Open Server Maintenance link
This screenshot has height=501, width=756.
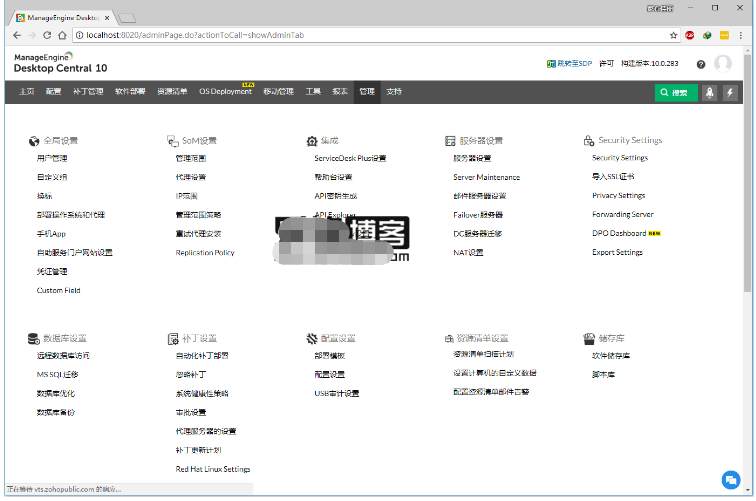tap(486, 177)
